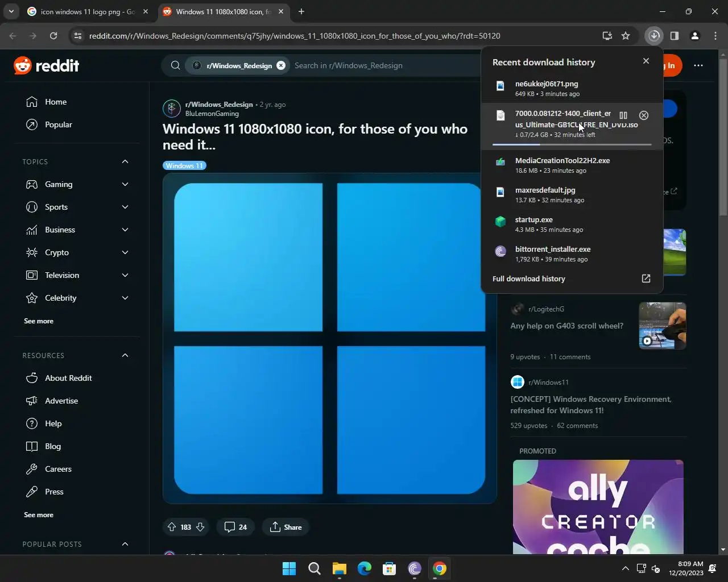
Task: Close the Google search tab
Action: [x=146, y=11]
